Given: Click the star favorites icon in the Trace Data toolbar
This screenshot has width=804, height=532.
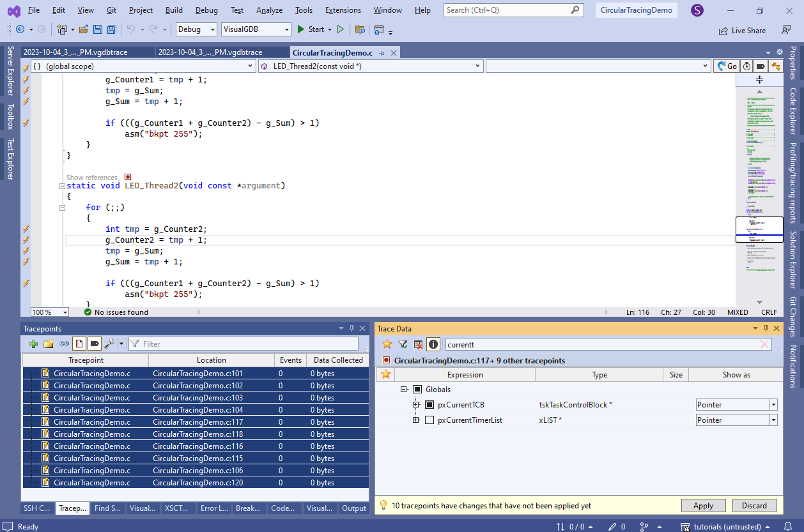Looking at the screenshot, I should tap(387, 344).
